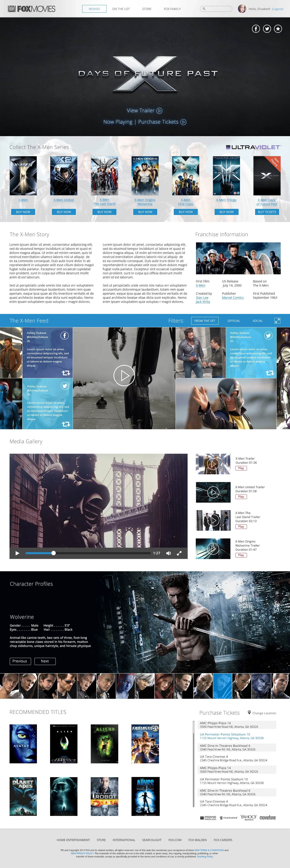The height and width of the screenshot is (868, 290).
Task: Click the Facebook icon on the first feed post
Action: pos(64,336)
